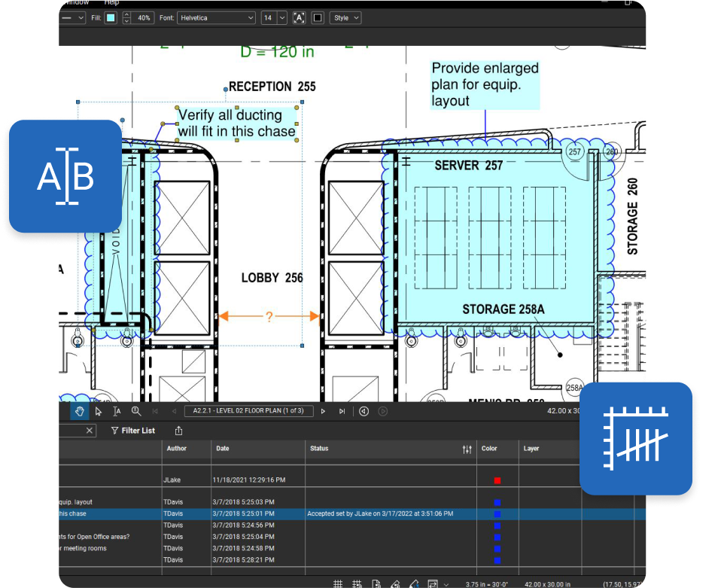Toggle Snap to Content in status bar

point(376,584)
